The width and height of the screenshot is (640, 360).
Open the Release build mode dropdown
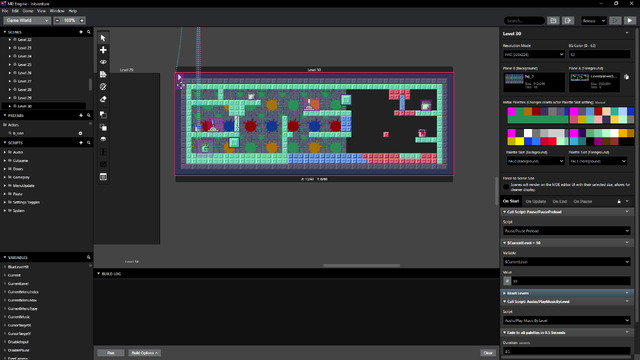[x=593, y=20]
